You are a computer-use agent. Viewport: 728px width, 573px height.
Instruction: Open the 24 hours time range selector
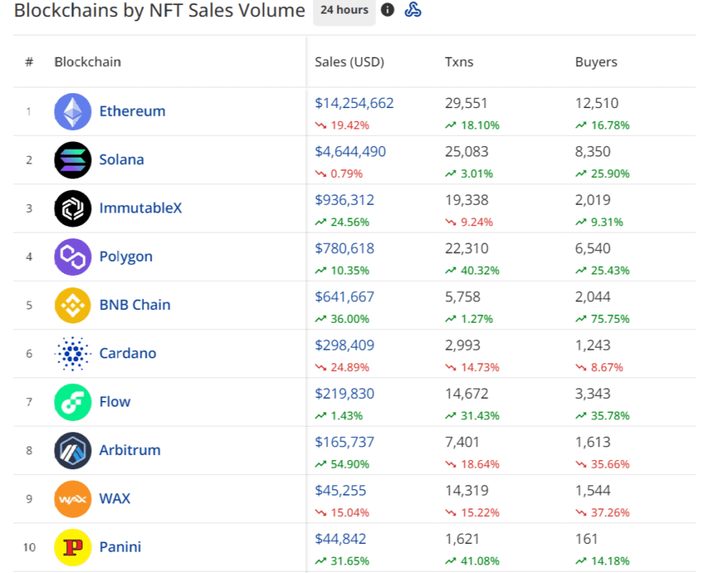coord(344,10)
